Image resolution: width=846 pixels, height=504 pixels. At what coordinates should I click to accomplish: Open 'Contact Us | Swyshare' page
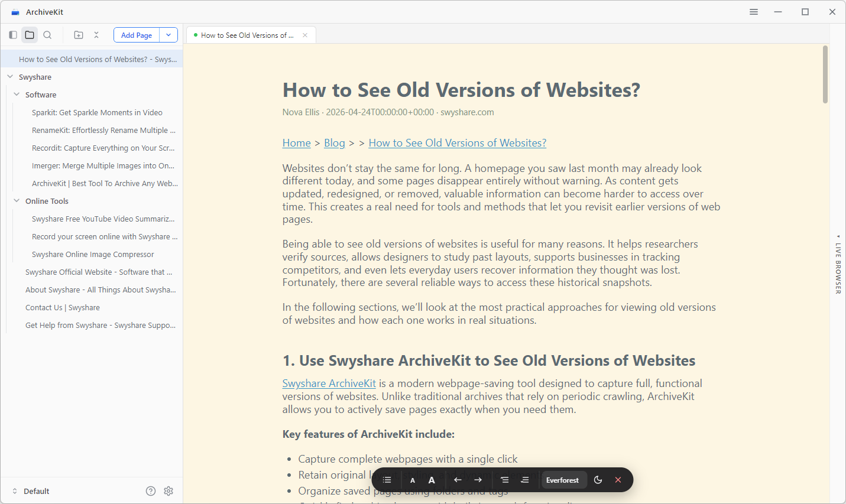point(63,307)
